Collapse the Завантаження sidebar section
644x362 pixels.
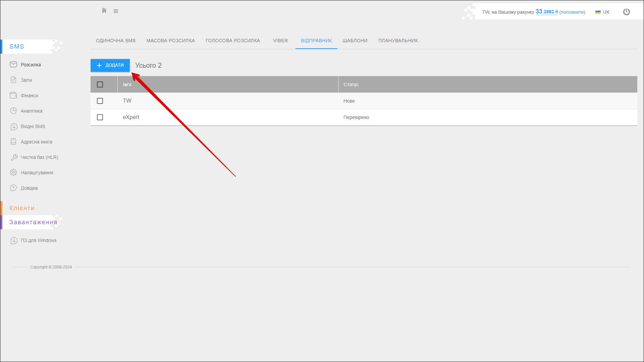click(33, 222)
